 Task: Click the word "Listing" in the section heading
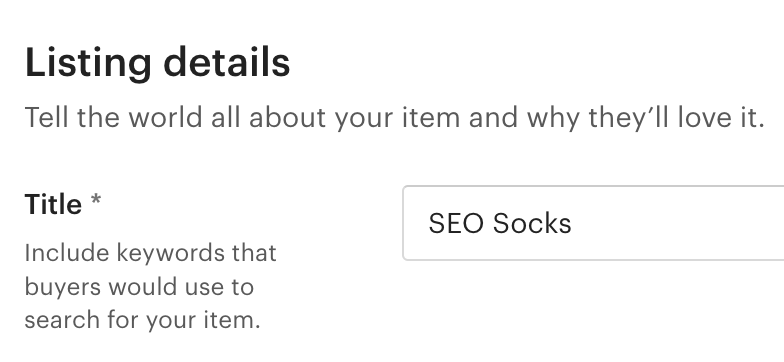click(88, 64)
